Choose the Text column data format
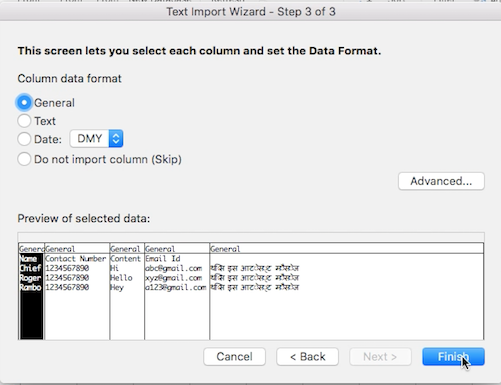 point(24,121)
